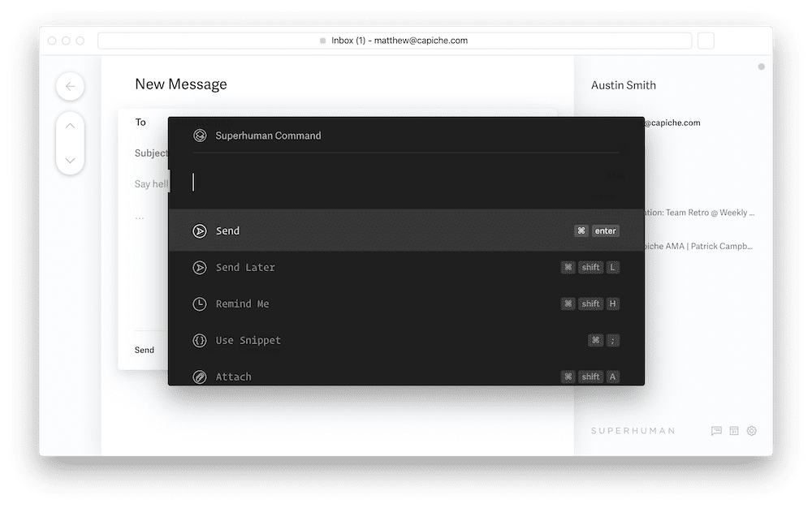
Task: Click the Send paper-plane icon in command list
Action: pos(199,231)
